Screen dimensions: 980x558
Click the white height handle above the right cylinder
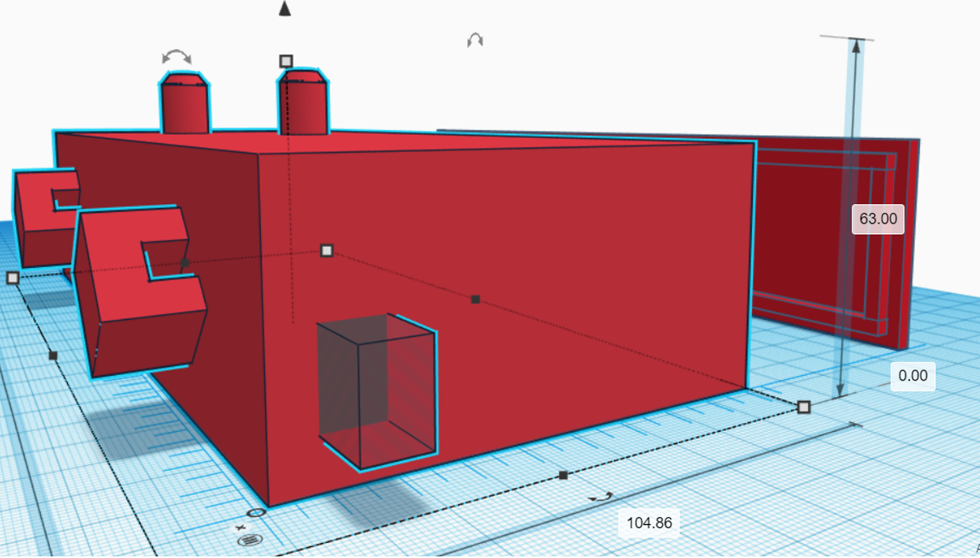(286, 61)
